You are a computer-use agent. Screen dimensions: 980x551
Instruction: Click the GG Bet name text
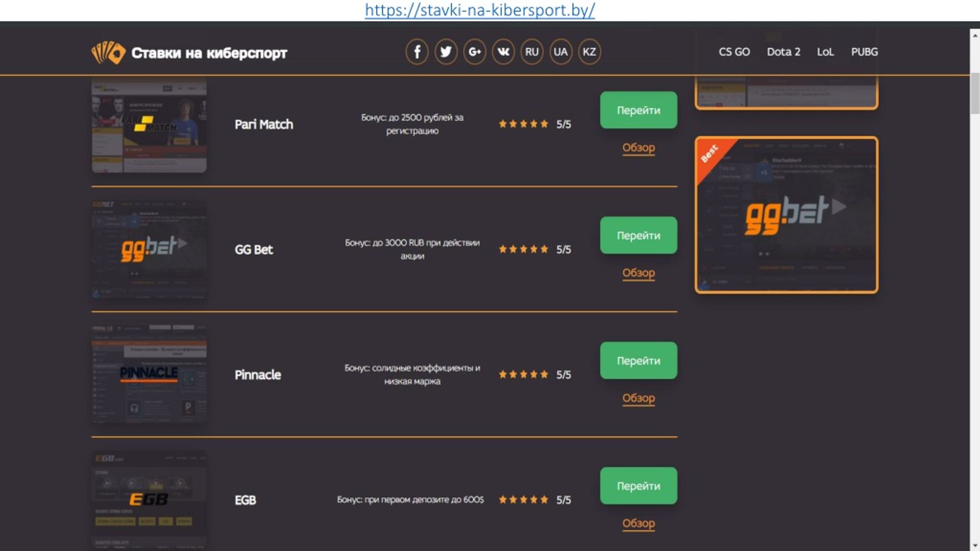pyautogui.click(x=254, y=249)
